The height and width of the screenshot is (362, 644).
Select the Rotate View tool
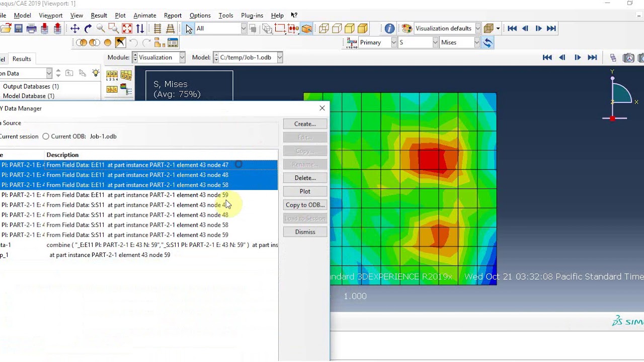88,29
